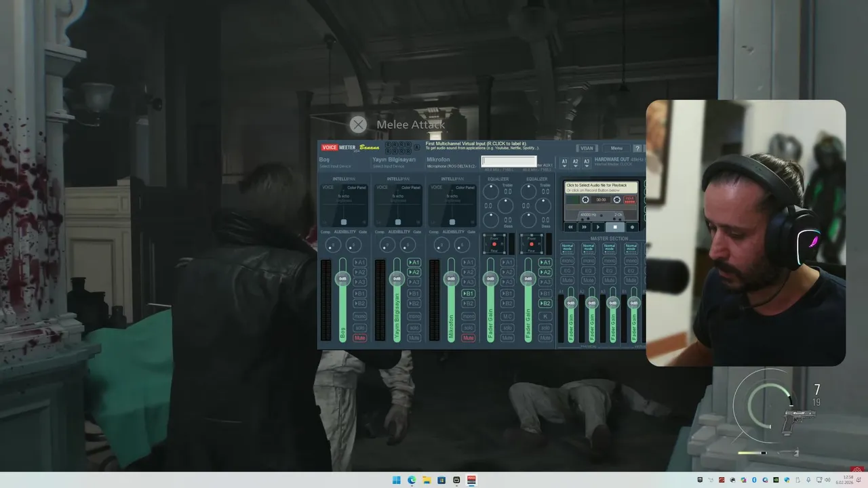This screenshot has height=488, width=868.
Task: Click second virtual input surround panner
Action: [532, 244]
